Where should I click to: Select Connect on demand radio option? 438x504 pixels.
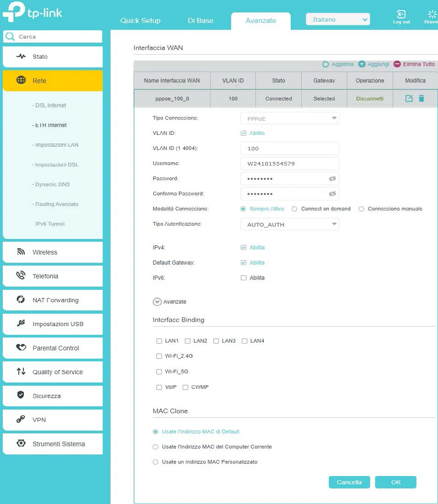point(294,209)
